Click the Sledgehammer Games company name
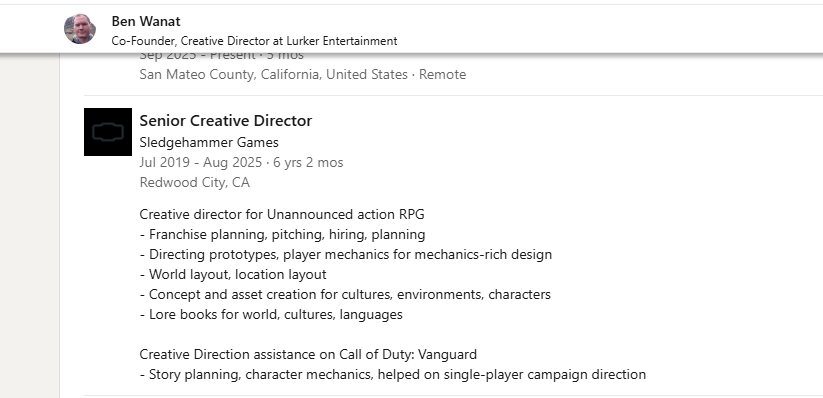This screenshot has height=398, width=823. 209,142
